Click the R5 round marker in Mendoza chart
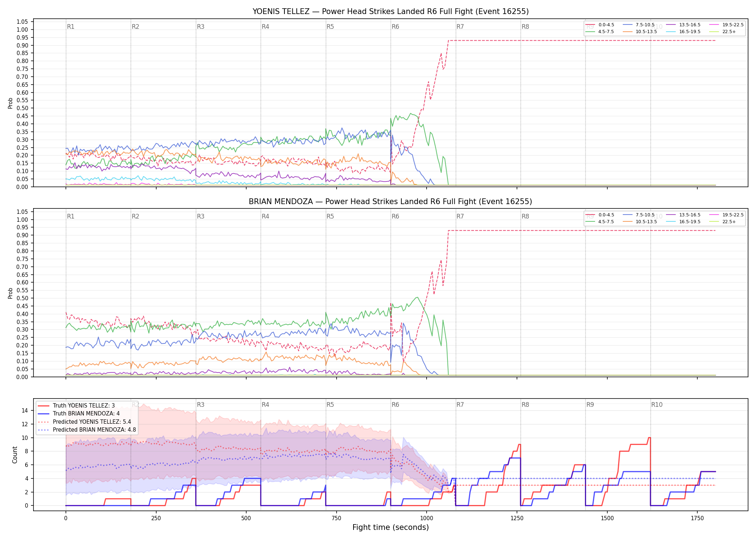Screen dimensions: 756x540 (330, 216)
